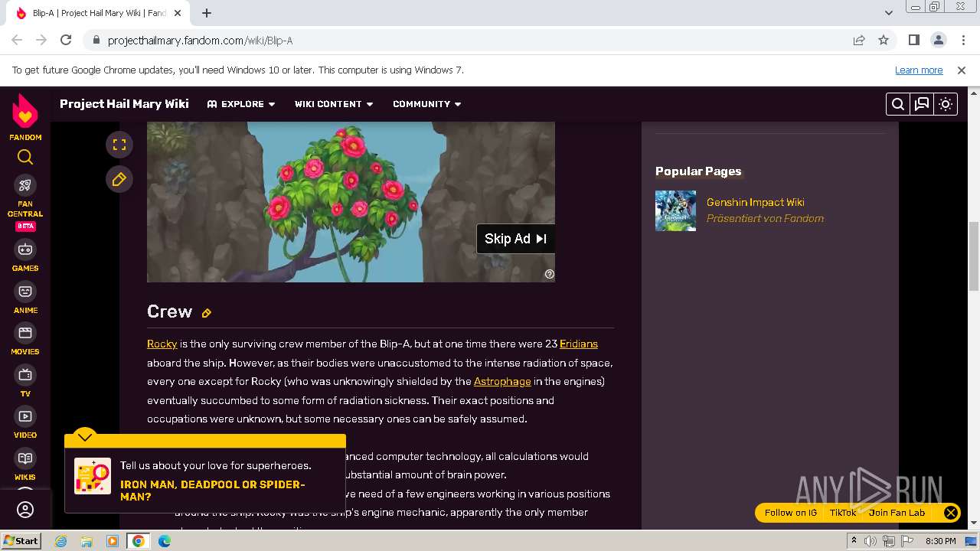Collapse the superheroes survey popup
The width and height of the screenshot is (980, 551).
click(x=84, y=437)
